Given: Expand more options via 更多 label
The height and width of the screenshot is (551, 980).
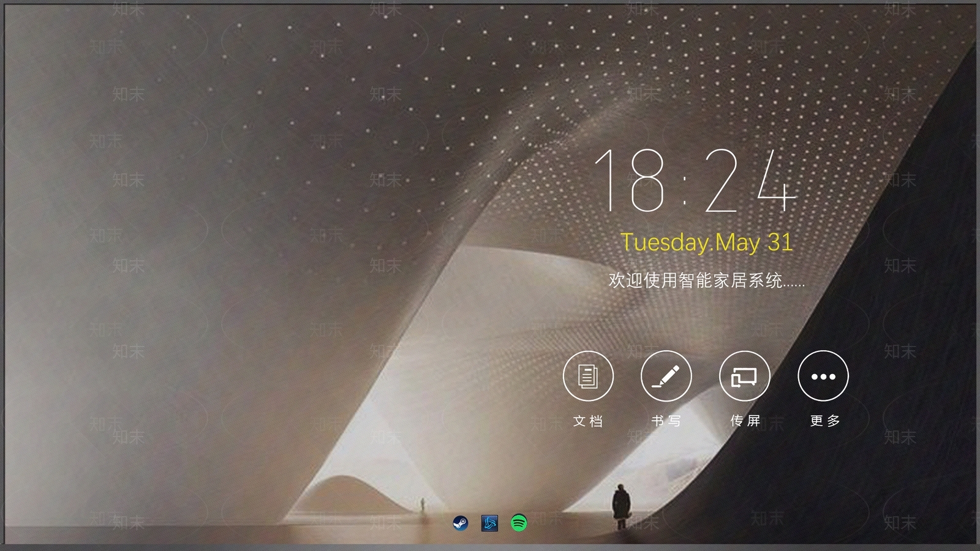Looking at the screenshot, I should (824, 421).
